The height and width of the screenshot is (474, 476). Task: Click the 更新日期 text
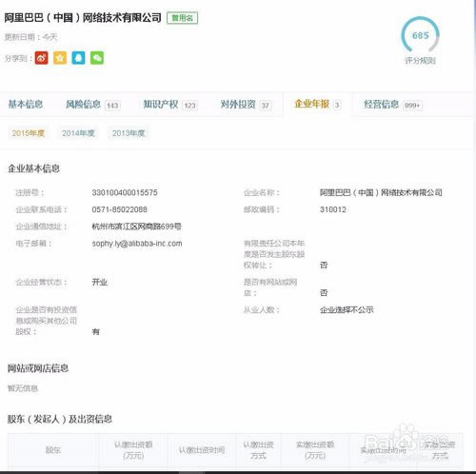coord(30,37)
